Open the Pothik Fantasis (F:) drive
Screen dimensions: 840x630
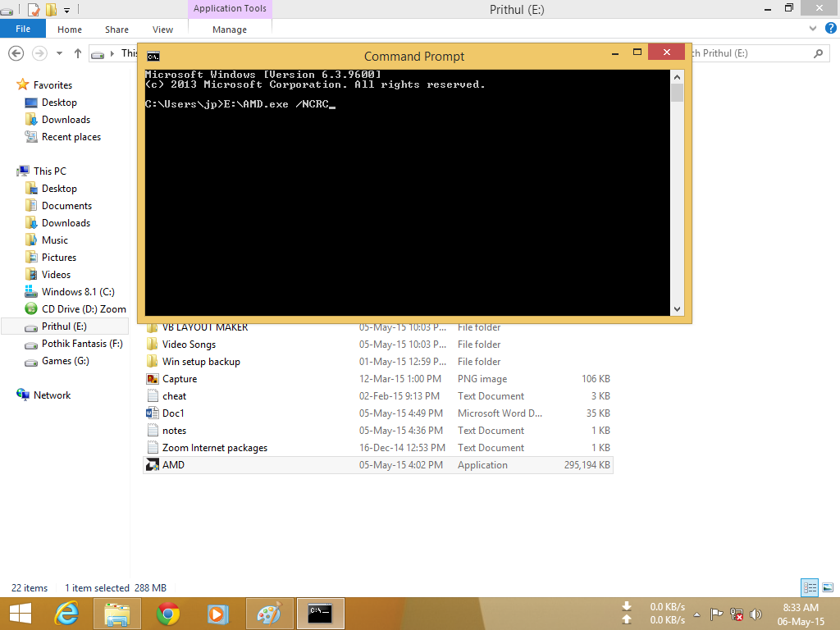tap(82, 344)
